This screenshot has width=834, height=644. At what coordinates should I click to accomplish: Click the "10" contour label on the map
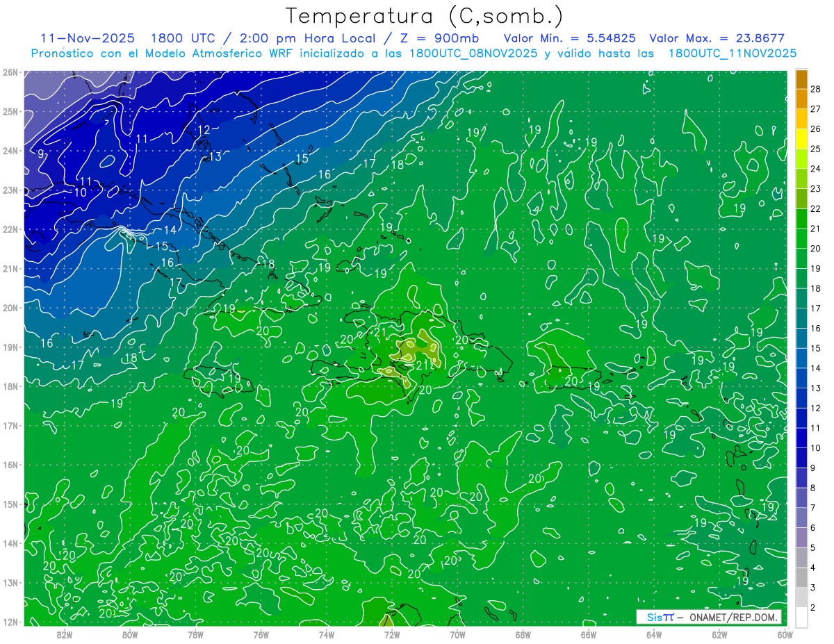[x=80, y=192]
